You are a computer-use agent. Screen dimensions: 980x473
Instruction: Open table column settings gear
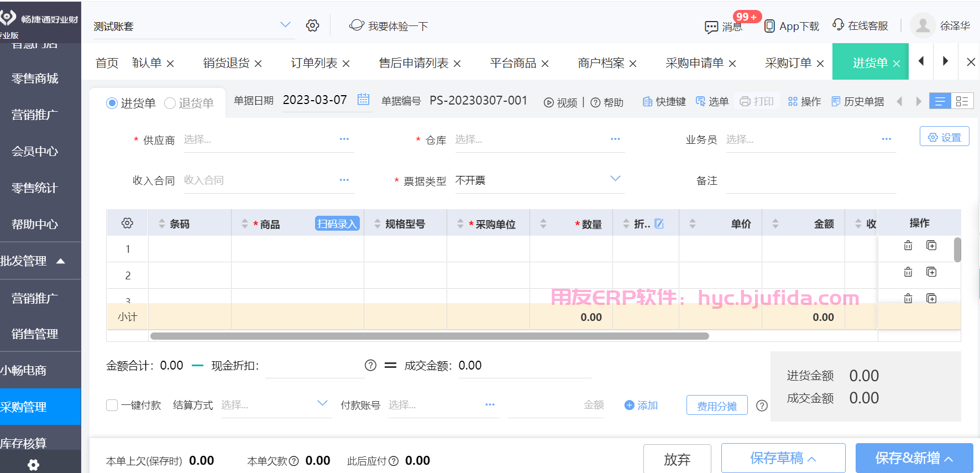pos(127,223)
